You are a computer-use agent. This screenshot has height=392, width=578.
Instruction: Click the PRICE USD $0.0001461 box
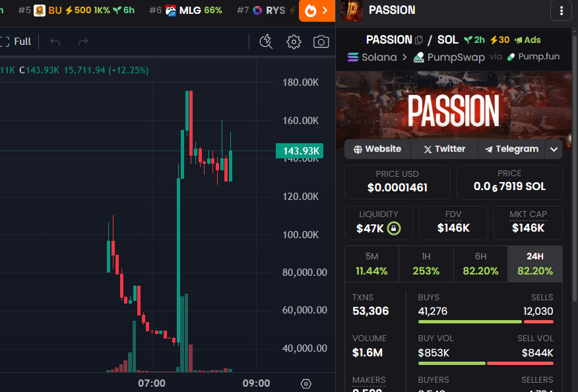tap(397, 182)
